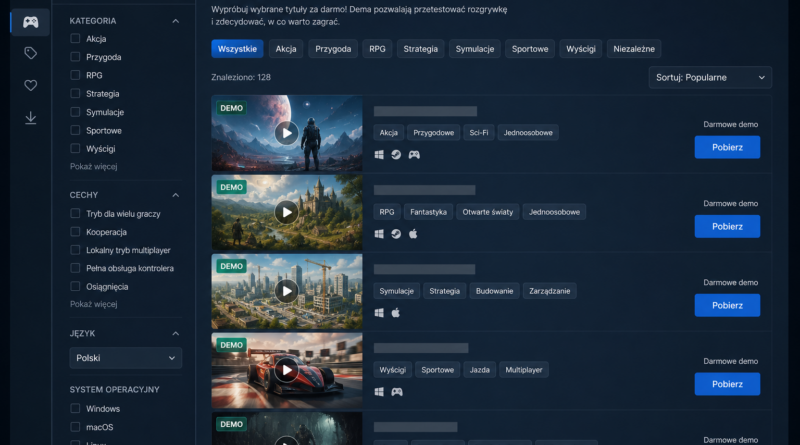Play the sci-fi astronaut demo video
This screenshot has width=800, height=445.
(x=287, y=133)
